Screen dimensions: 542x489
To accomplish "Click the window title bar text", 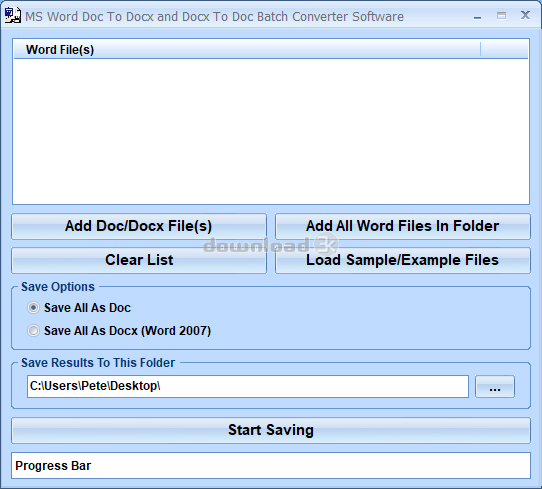I will point(214,17).
